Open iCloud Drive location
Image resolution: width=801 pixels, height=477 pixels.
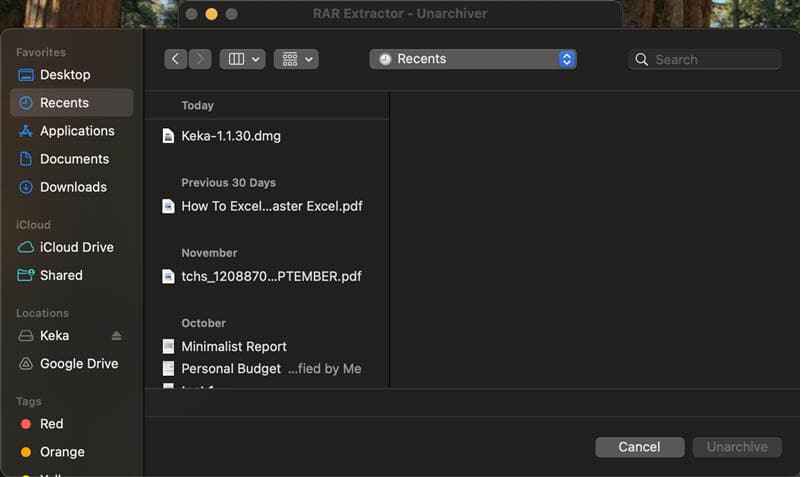click(76, 247)
